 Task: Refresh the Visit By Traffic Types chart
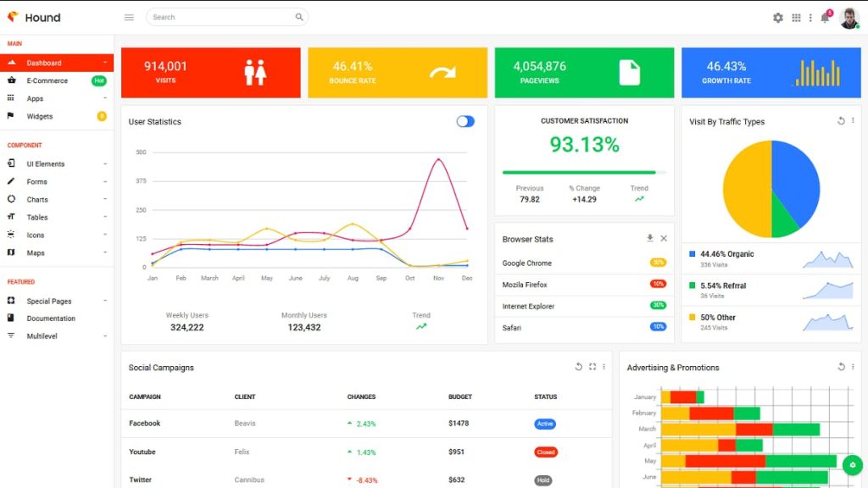[x=839, y=121]
